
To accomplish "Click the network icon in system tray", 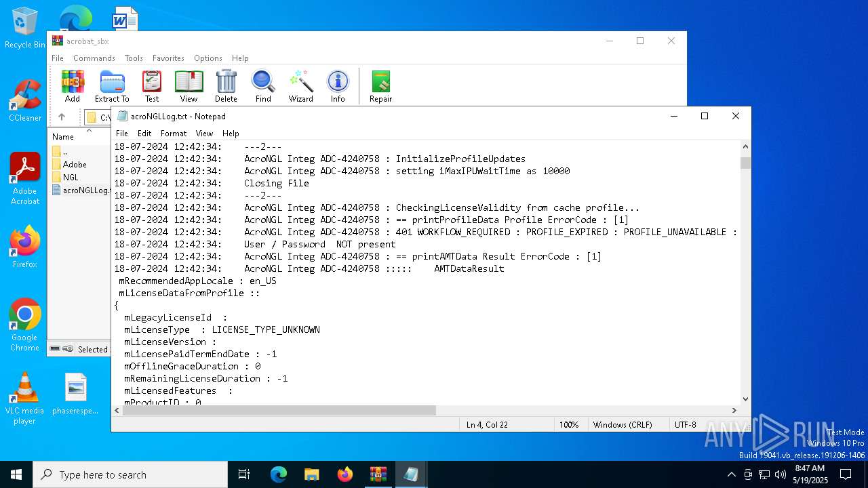I will click(x=764, y=474).
